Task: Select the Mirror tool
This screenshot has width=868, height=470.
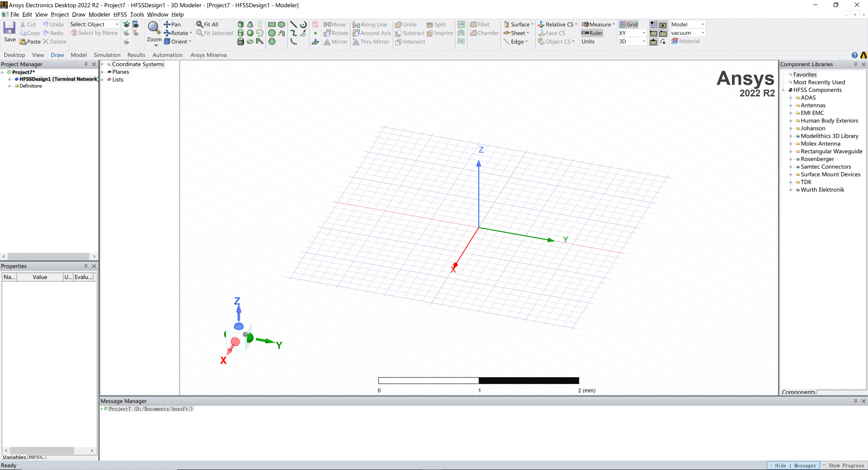Action: pyautogui.click(x=335, y=41)
